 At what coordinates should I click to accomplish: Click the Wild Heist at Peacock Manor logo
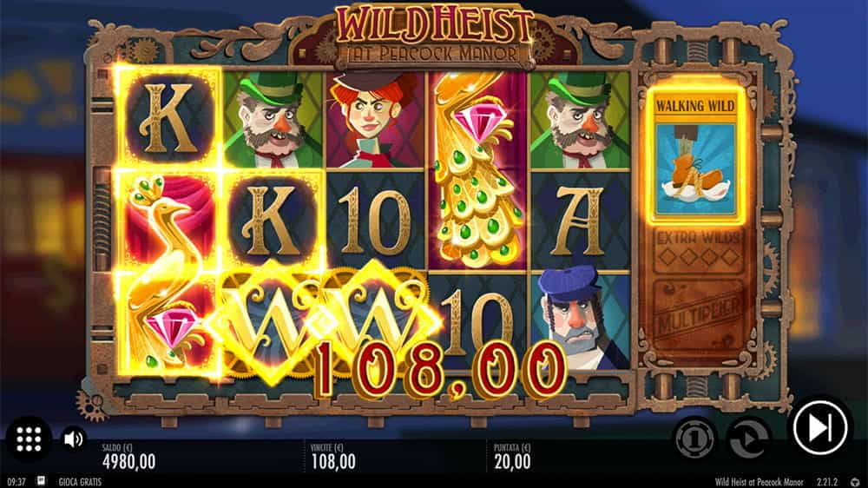(x=435, y=33)
